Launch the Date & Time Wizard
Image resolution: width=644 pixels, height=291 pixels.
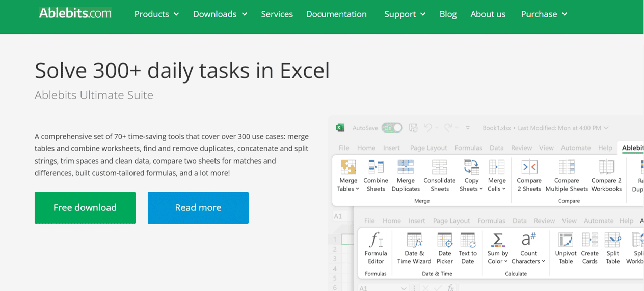(414, 248)
